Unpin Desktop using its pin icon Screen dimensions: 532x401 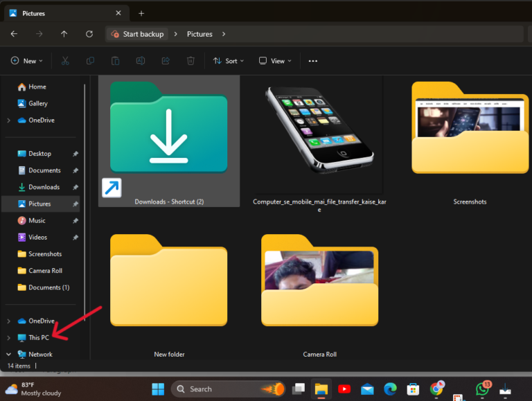point(76,154)
